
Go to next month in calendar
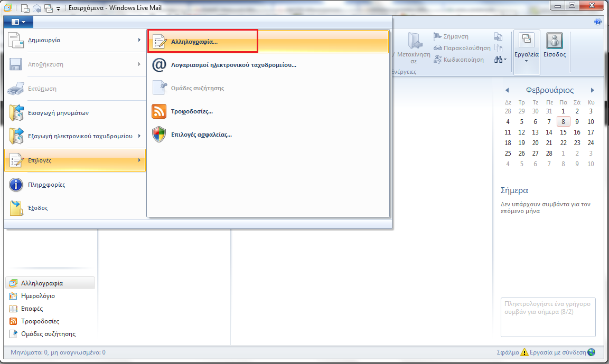592,90
